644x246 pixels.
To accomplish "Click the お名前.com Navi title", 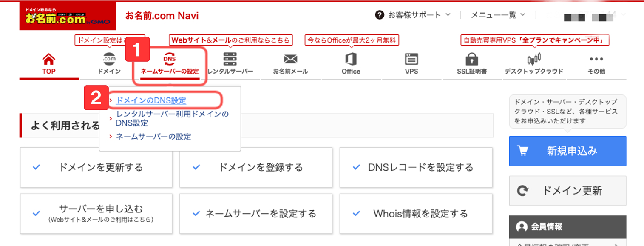I will (x=162, y=16).
